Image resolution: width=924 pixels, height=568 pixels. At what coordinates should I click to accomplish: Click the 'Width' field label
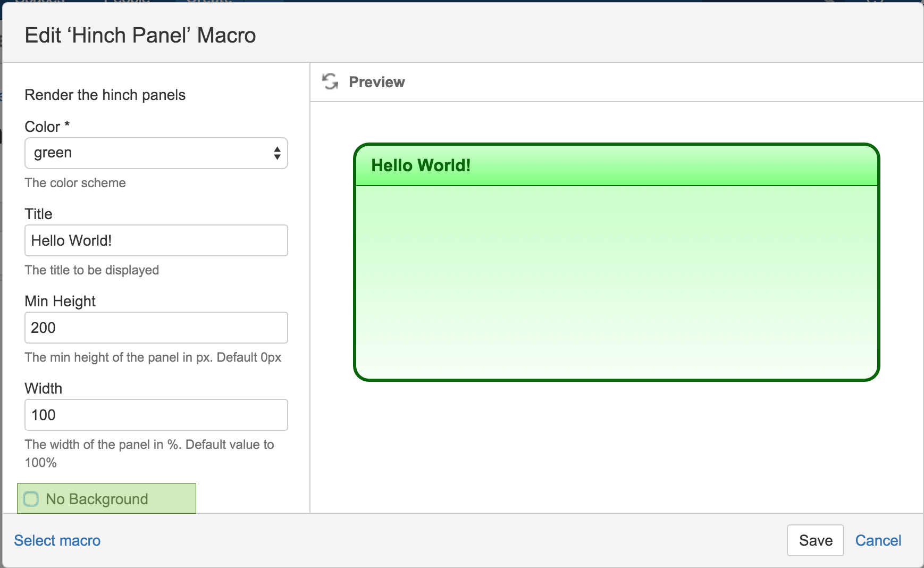point(44,388)
